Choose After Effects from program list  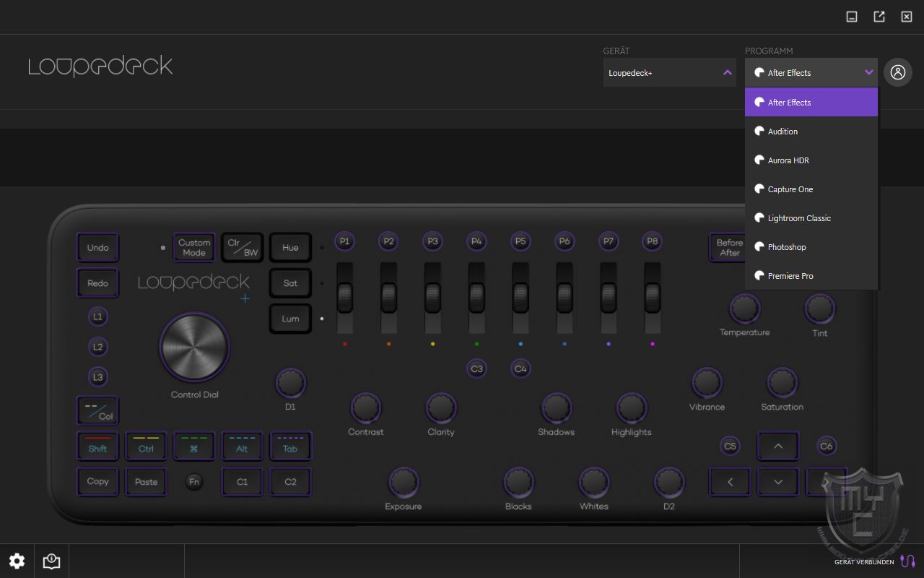coord(811,102)
